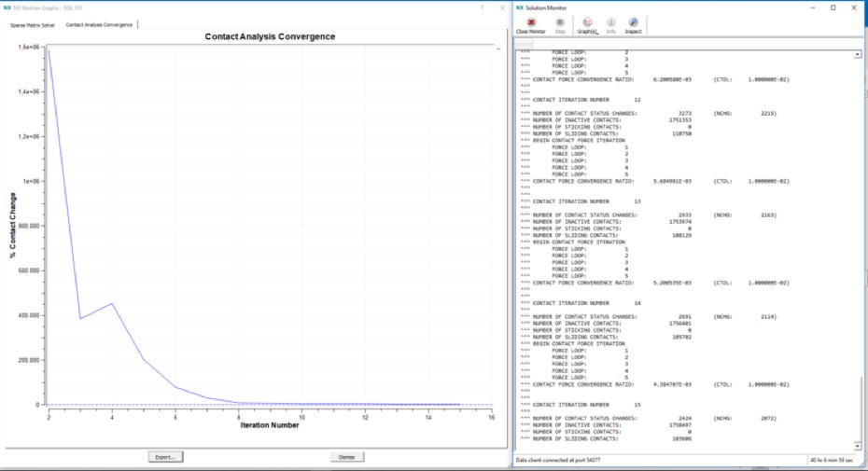Click the 'Solution Monitor' window title
The width and height of the screenshot is (868, 471).
coord(546,7)
